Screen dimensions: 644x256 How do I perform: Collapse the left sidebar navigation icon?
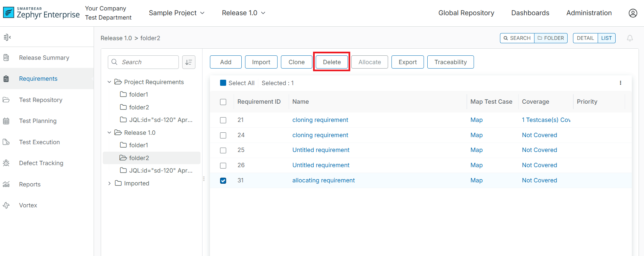click(x=7, y=37)
